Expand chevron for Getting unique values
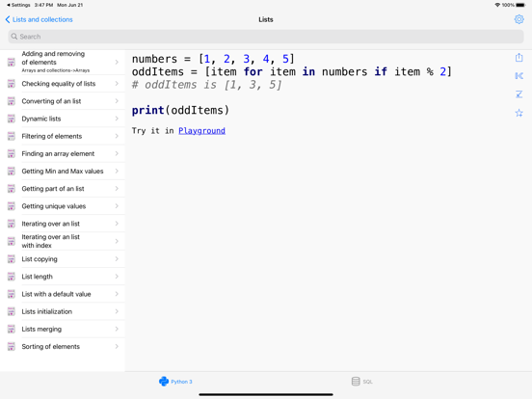This screenshot has height=399, width=532. click(117, 206)
